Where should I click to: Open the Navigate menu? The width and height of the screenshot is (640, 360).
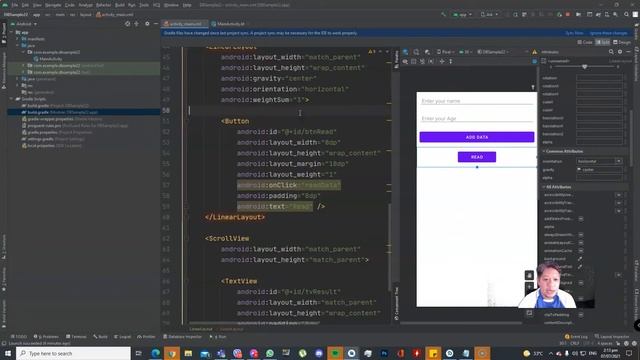coord(53,5)
